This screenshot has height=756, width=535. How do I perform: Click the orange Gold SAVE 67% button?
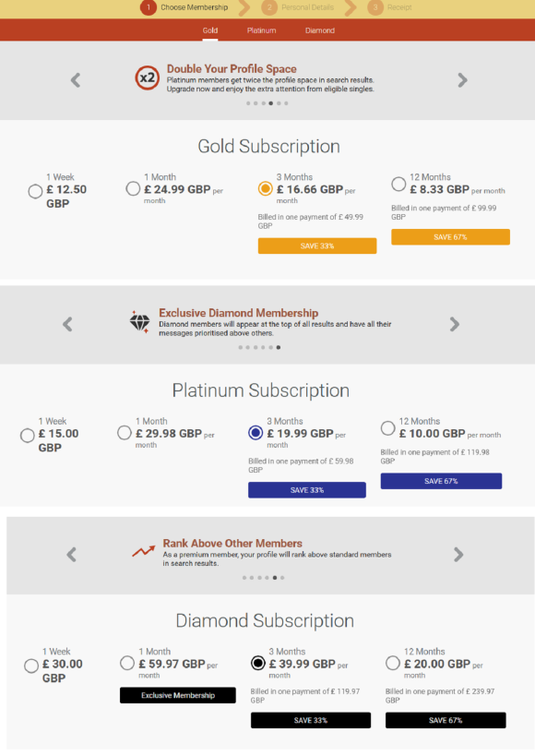[x=450, y=236]
